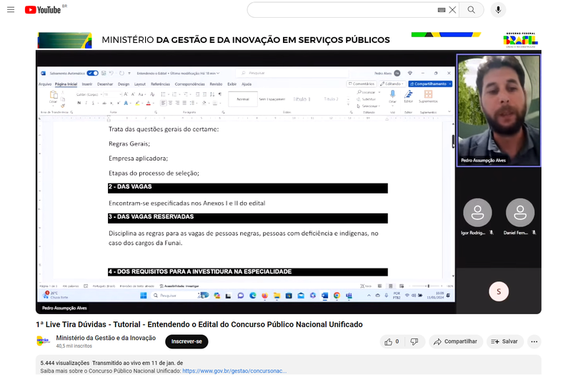Click the YouTube logo to go home
The image size is (571, 392).
[x=44, y=10]
